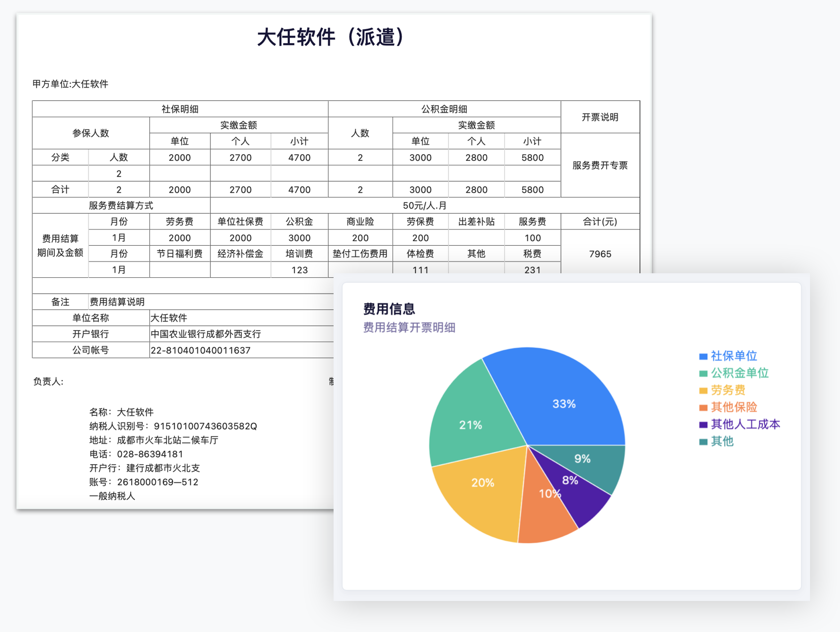Click the 实缴金额 header under 公积金明细

pyautogui.click(x=476, y=125)
